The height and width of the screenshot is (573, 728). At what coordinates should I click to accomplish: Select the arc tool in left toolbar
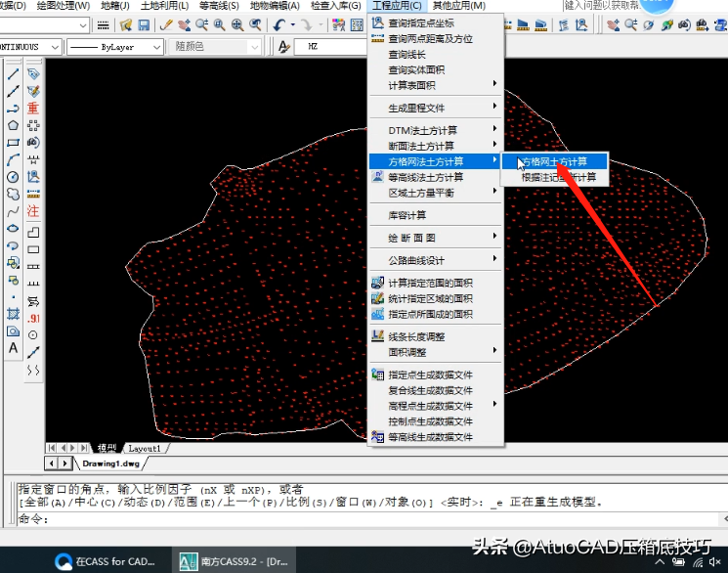click(x=13, y=159)
